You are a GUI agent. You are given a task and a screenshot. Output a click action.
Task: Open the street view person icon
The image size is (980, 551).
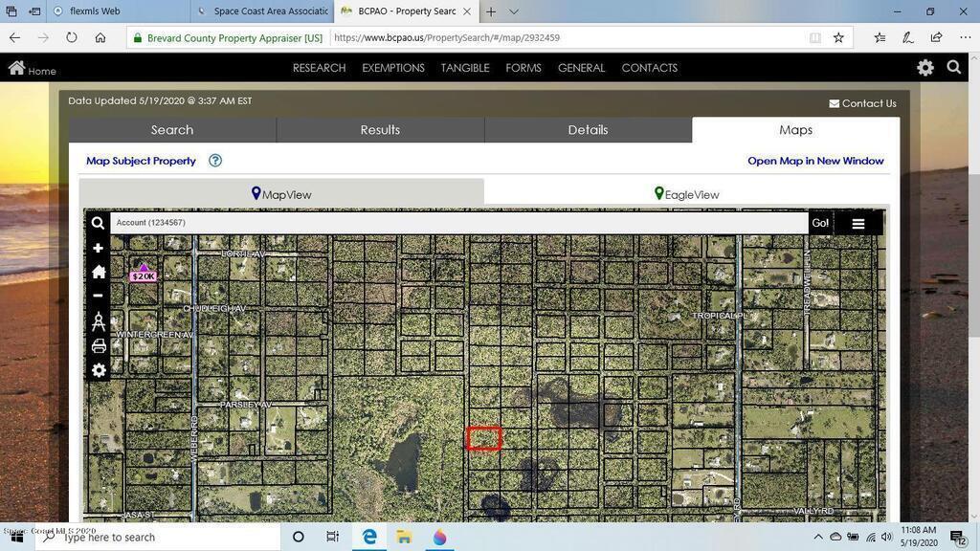98,321
